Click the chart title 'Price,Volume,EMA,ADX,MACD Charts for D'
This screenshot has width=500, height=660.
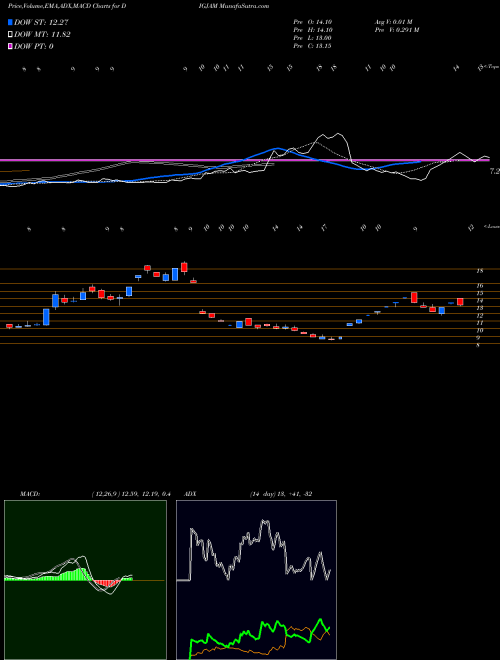(x=68, y=6)
